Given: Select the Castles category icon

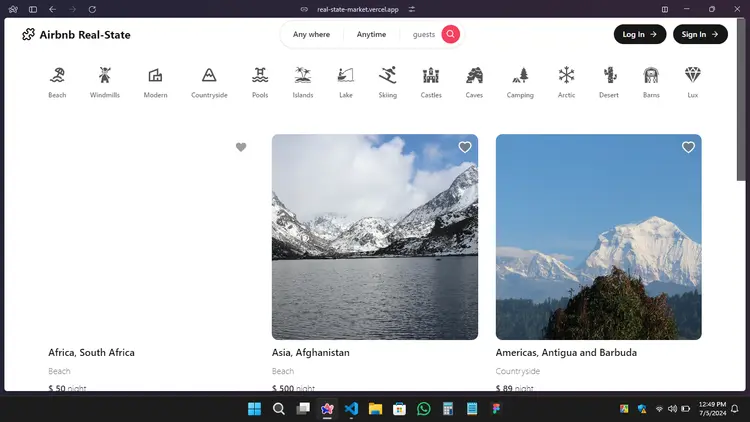Looking at the screenshot, I should (x=431, y=75).
